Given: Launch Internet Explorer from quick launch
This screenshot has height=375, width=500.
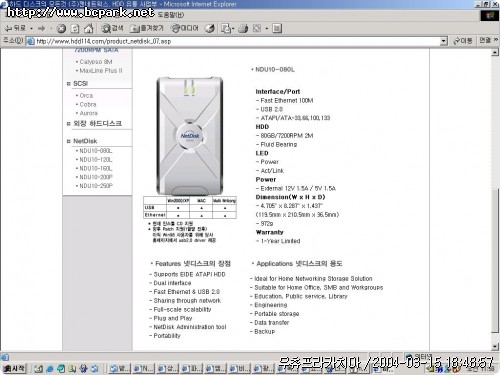Looking at the screenshot, I should (x=50, y=369).
